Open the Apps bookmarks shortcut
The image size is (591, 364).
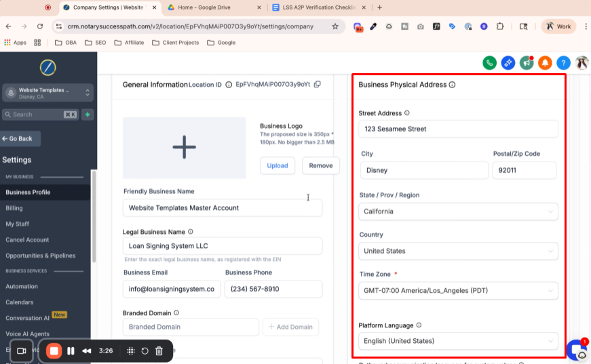pos(15,43)
